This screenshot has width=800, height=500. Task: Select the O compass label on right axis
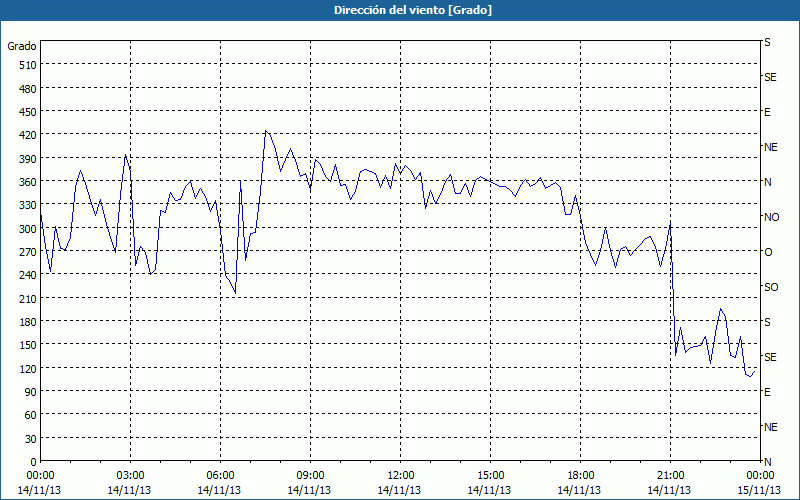(768, 252)
